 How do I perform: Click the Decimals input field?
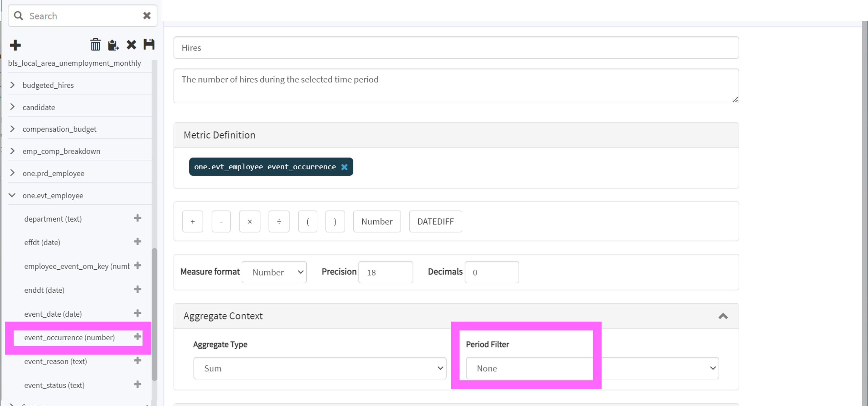point(491,272)
